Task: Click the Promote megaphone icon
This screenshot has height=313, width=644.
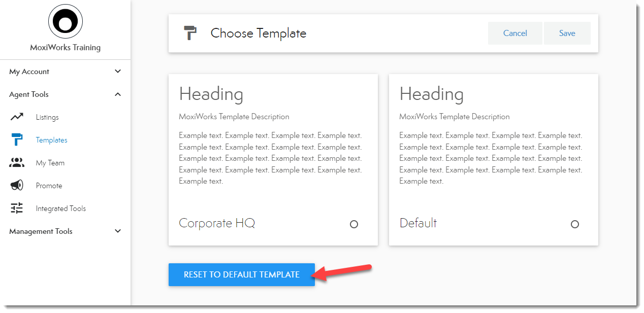Action: coord(17,186)
